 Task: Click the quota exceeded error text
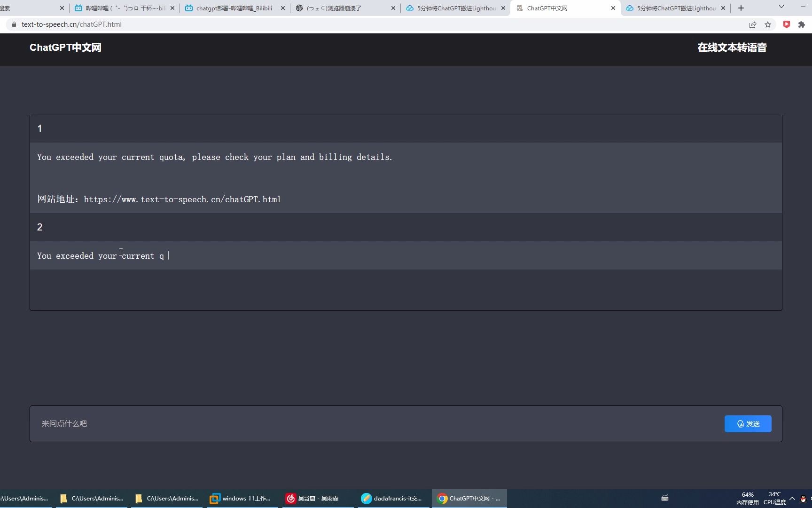click(x=215, y=157)
